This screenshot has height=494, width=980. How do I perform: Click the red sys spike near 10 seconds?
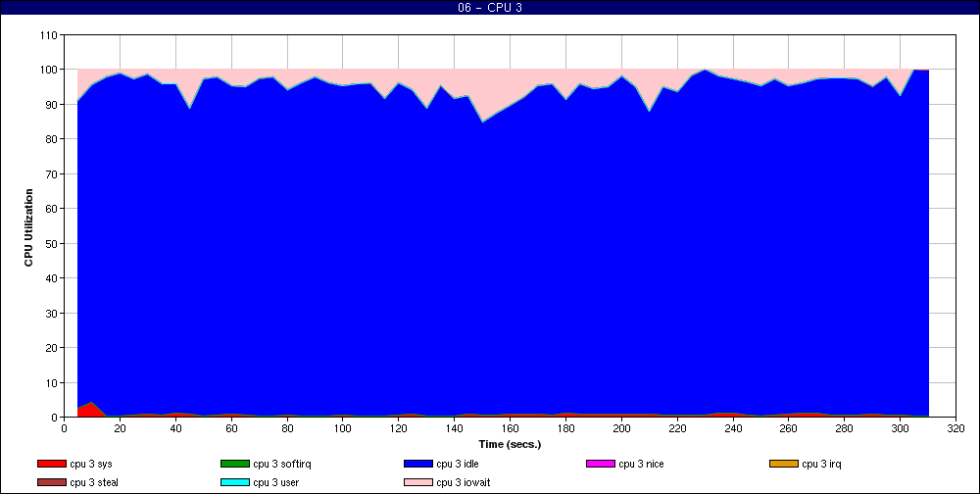pyautogui.click(x=90, y=411)
